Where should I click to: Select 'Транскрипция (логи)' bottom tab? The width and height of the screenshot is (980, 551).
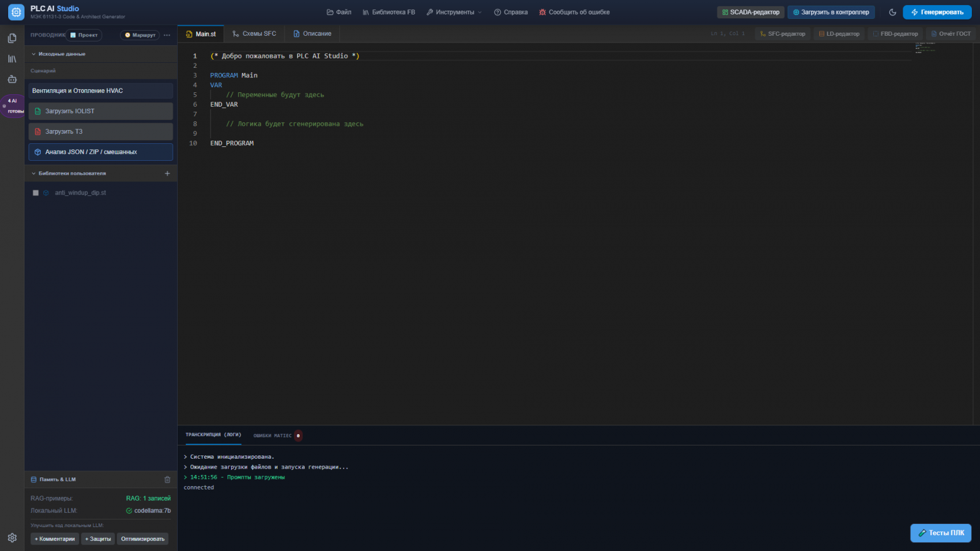point(214,435)
